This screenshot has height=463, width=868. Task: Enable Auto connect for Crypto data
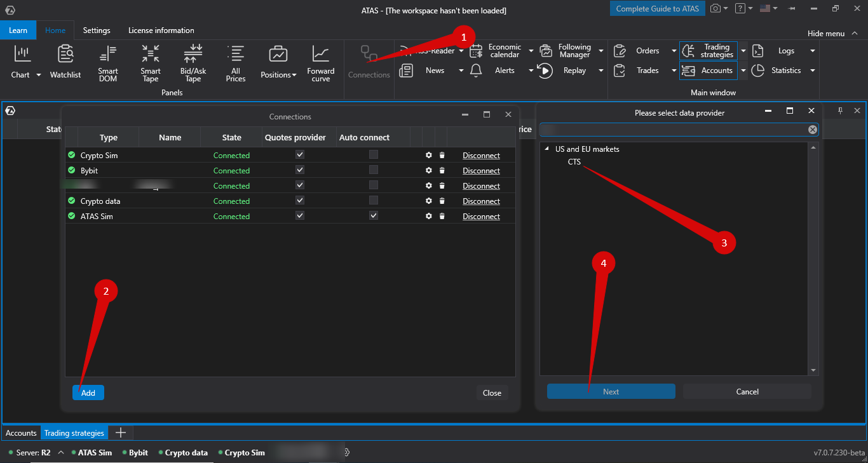pyautogui.click(x=374, y=200)
